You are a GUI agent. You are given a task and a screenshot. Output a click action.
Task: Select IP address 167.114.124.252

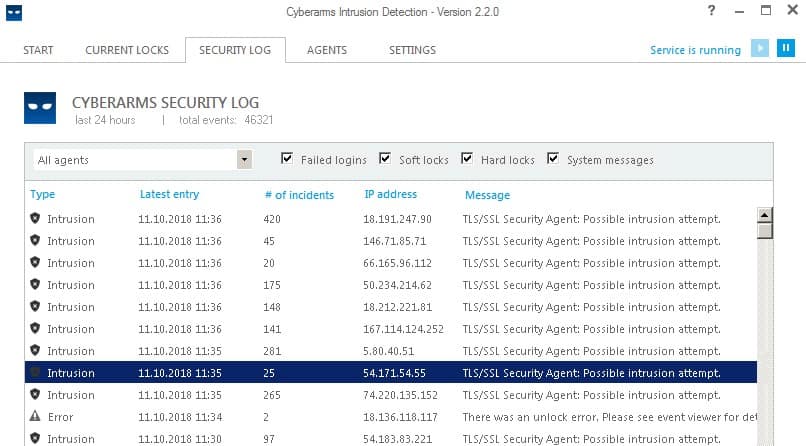(404, 329)
